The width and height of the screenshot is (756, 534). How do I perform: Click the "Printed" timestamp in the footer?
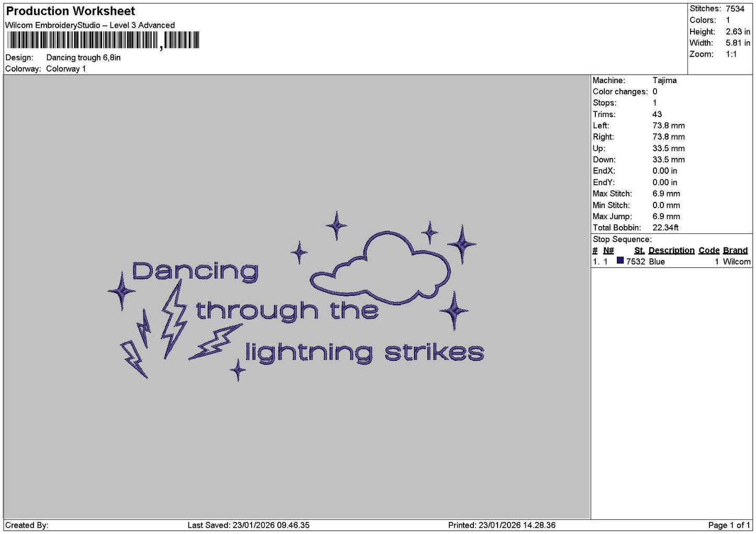coord(502,525)
